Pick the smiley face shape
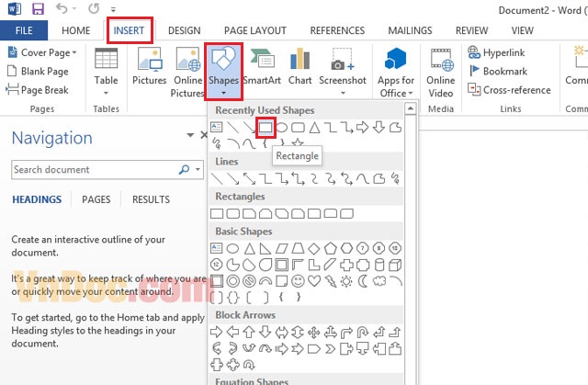The width and height of the screenshot is (588, 385). (x=299, y=280)
